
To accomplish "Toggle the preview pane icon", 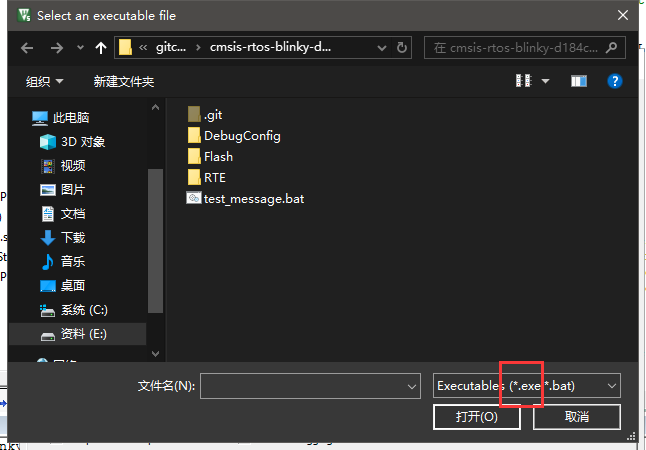I will pos(578,80).
